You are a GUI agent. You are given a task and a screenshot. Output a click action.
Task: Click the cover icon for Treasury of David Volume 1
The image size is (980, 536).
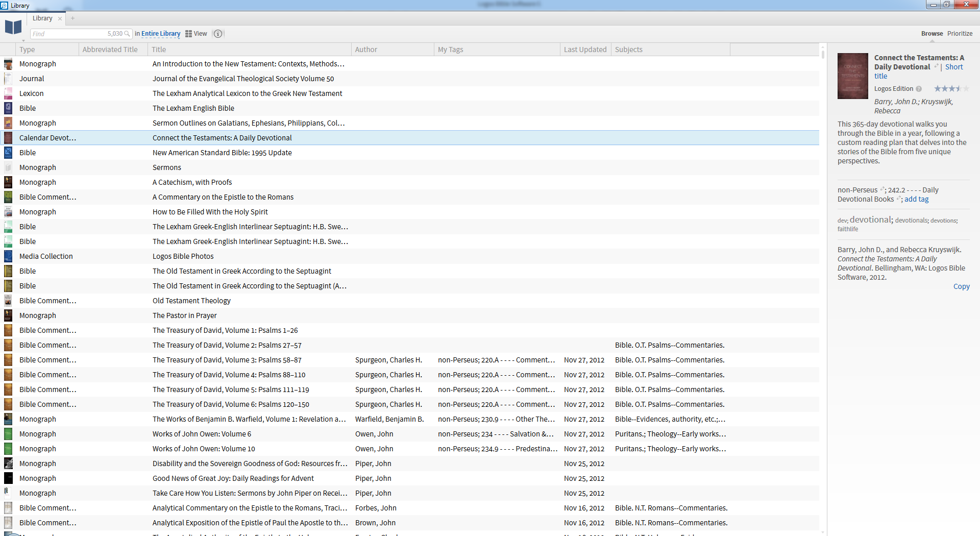point(8,330)
